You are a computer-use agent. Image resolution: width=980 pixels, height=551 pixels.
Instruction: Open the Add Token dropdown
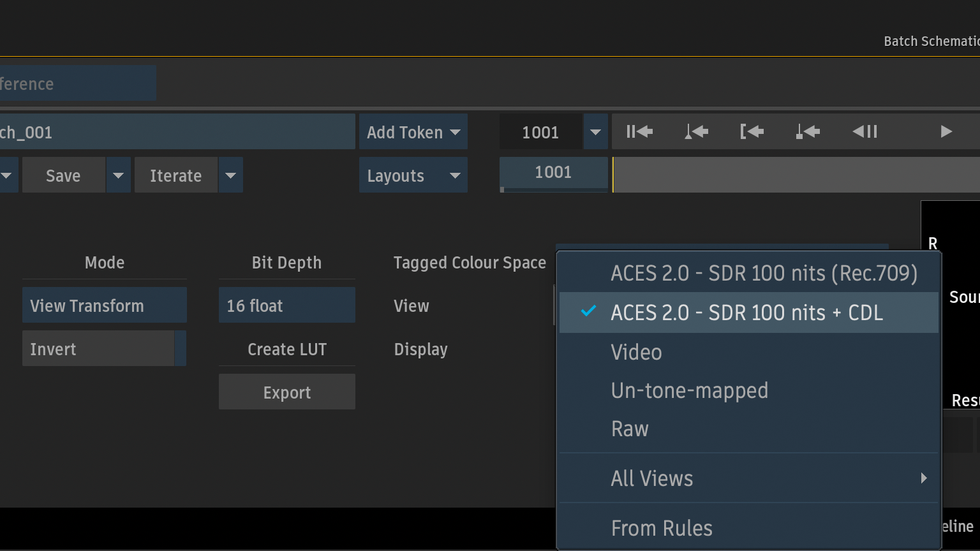pos(413,132)
